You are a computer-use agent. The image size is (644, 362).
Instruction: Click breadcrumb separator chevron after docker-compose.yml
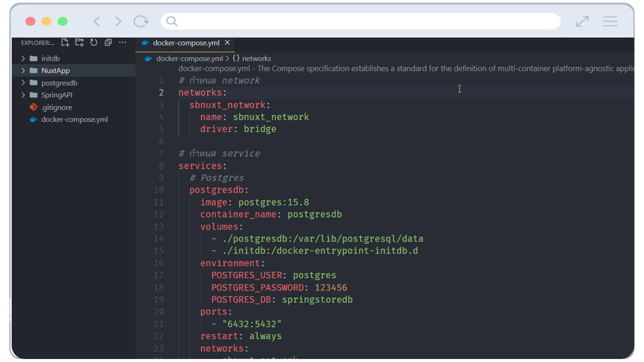pyautogui.click(x=227, y=58)
